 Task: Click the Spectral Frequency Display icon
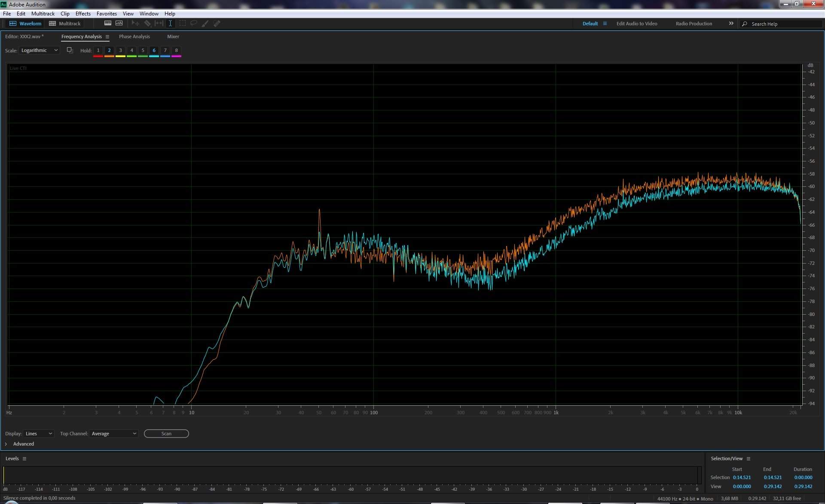[108, 24]
